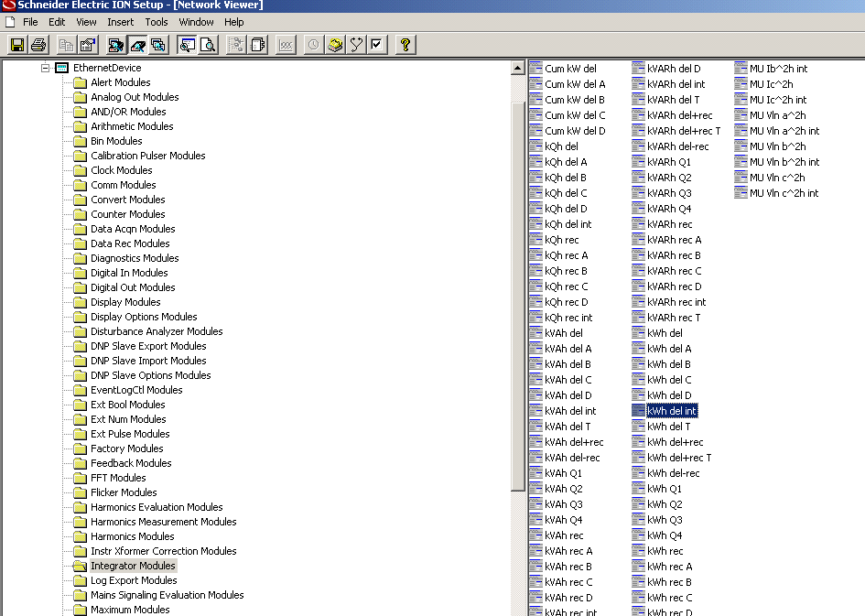Select the kWh del+rec module
Viewport: 865px width, 616px height.
click(x=675, y=442)
